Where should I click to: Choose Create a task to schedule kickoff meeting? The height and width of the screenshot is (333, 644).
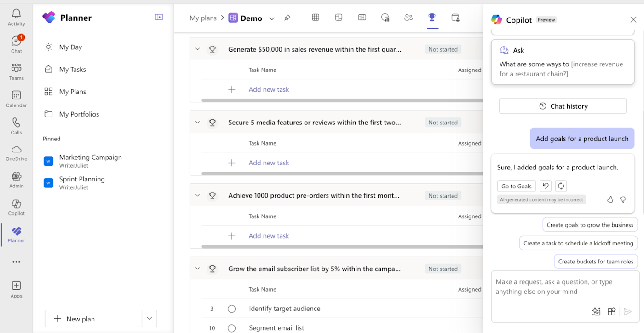point(578,243)
